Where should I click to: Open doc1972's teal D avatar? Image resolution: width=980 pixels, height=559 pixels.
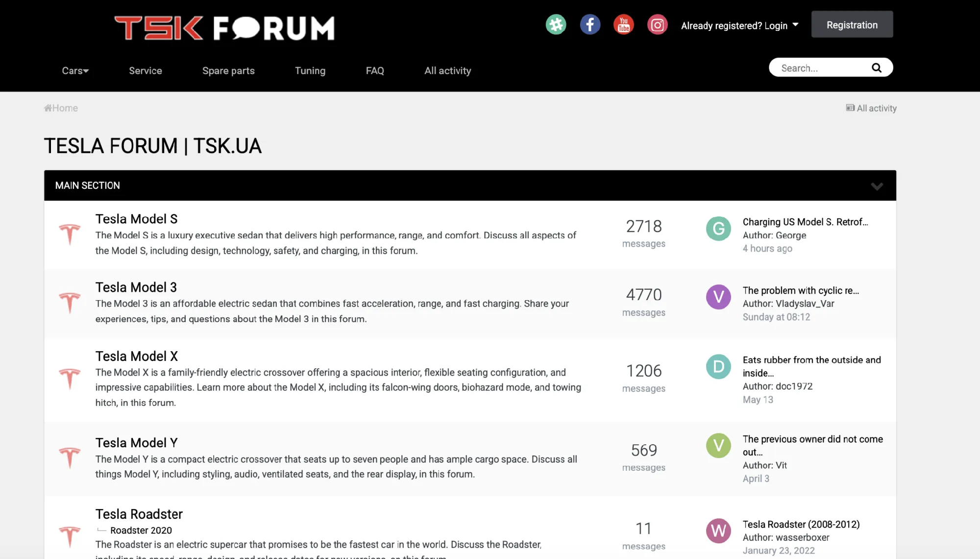pos(718,366)
